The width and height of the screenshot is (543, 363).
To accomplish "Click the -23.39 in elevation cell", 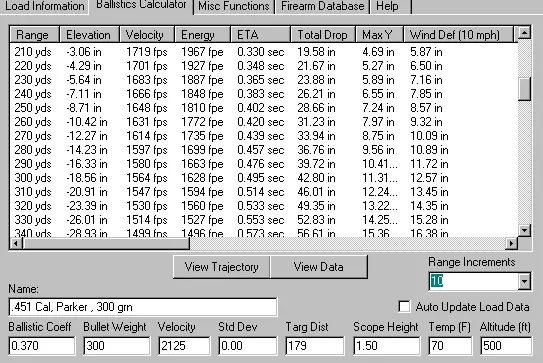I will [x=87, y=206].
